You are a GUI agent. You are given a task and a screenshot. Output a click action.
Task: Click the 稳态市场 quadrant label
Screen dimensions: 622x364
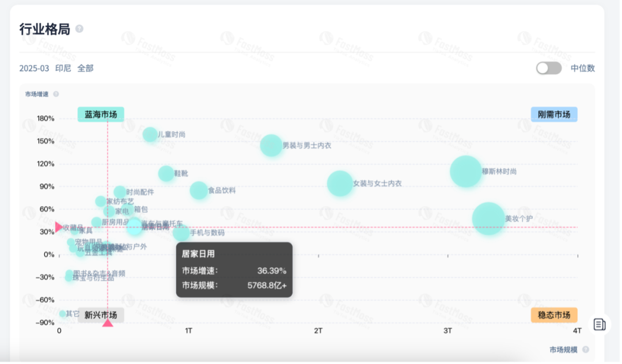tap(553, 316)
